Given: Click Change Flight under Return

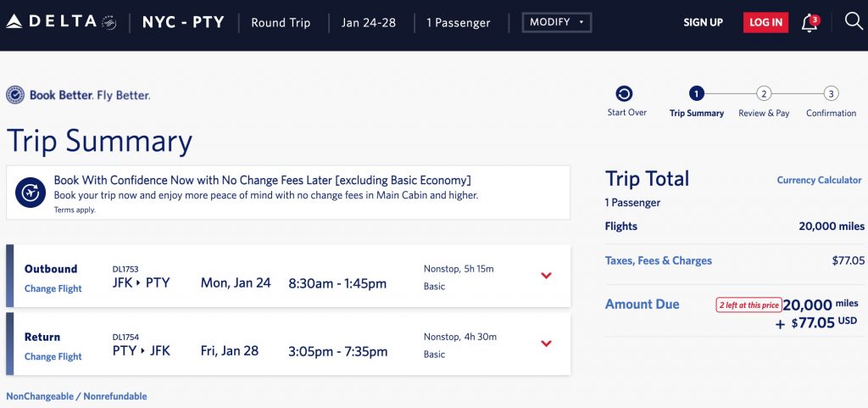Looking at the screenshot, I should 53,356.
